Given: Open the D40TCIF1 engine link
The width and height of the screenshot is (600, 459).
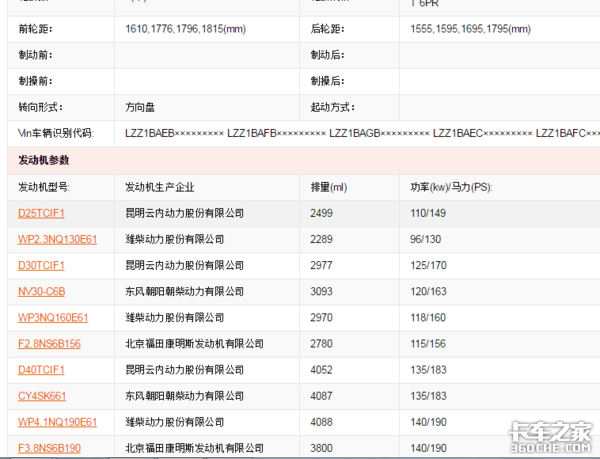Looking at the screenshot, I should pos(41,370).
